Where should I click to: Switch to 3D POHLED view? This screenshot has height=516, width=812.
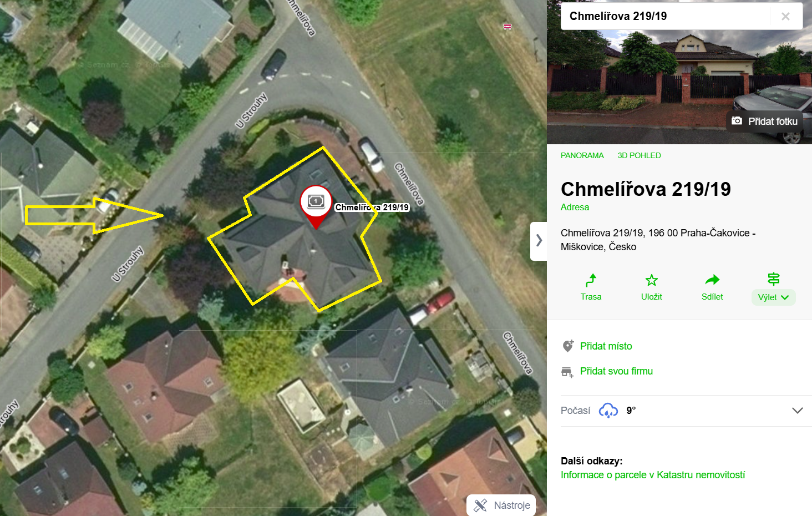tap(639, 155)
